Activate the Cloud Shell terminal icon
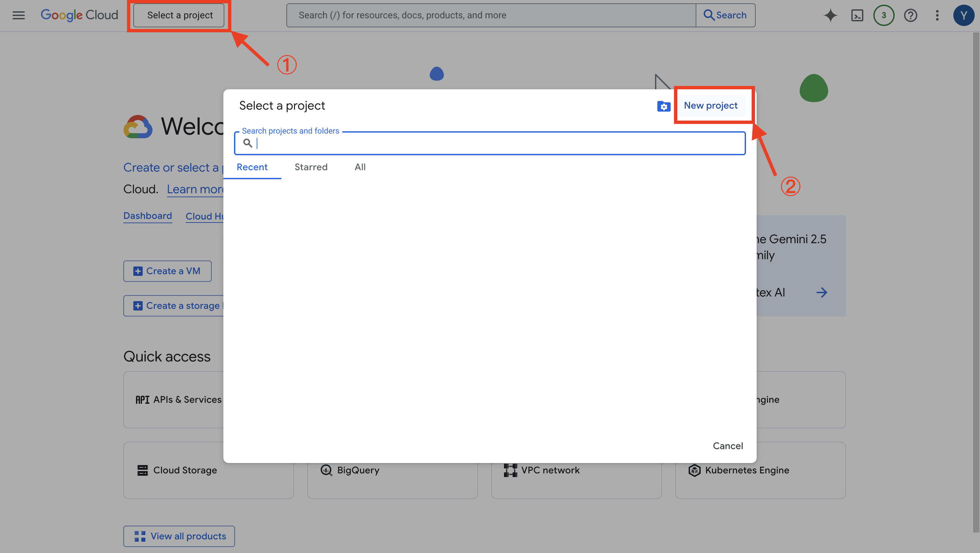This screenshot has height=553, width=980. pos(857,15)
